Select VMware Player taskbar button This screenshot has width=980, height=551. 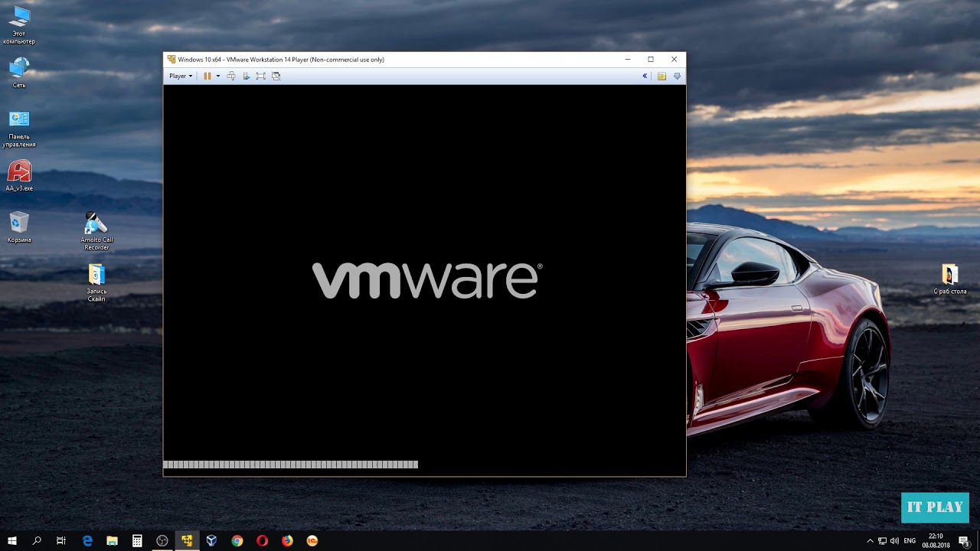187,540
